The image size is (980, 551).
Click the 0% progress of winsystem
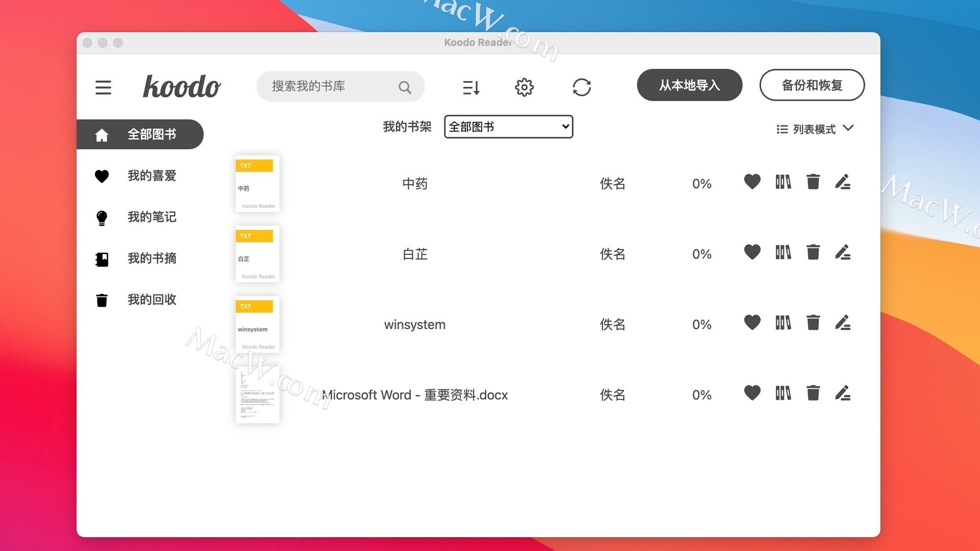coord(702,324)
